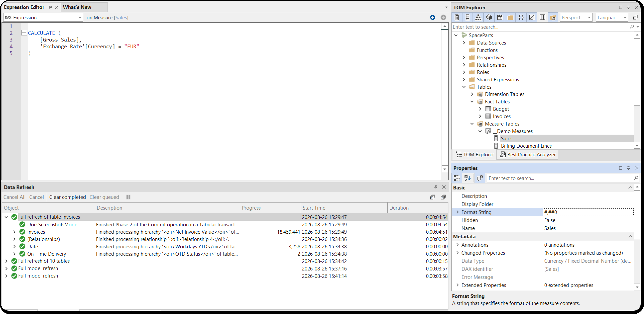Open the document tab list dropdown

pos(446,7)
